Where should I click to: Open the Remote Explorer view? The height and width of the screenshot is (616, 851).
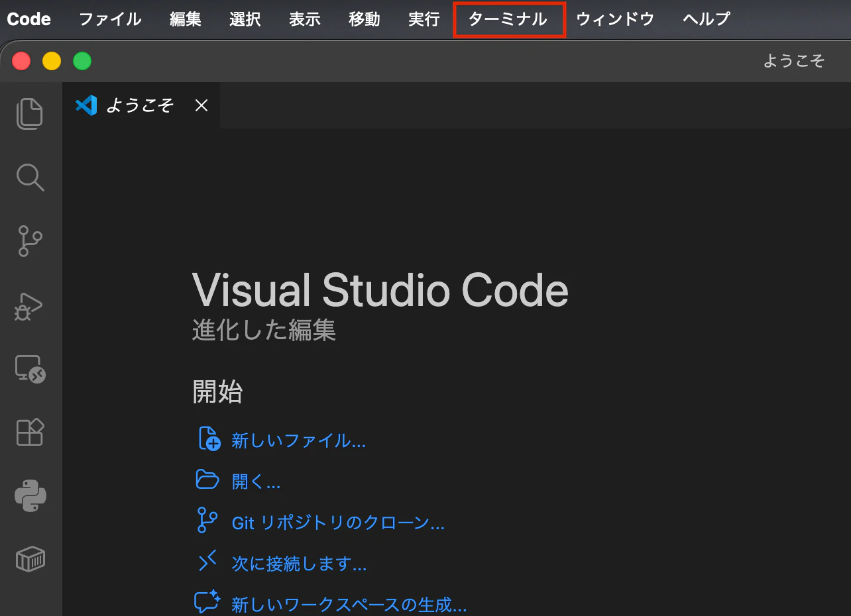point(30,369)
